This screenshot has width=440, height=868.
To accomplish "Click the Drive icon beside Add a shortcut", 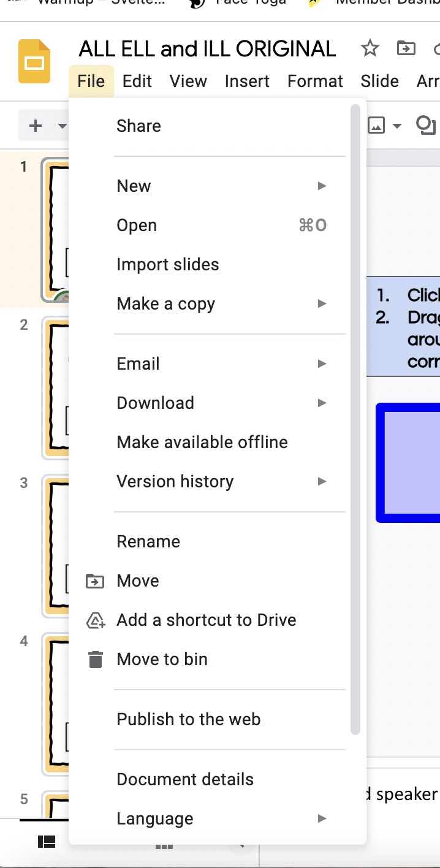I will click(96, 620).
